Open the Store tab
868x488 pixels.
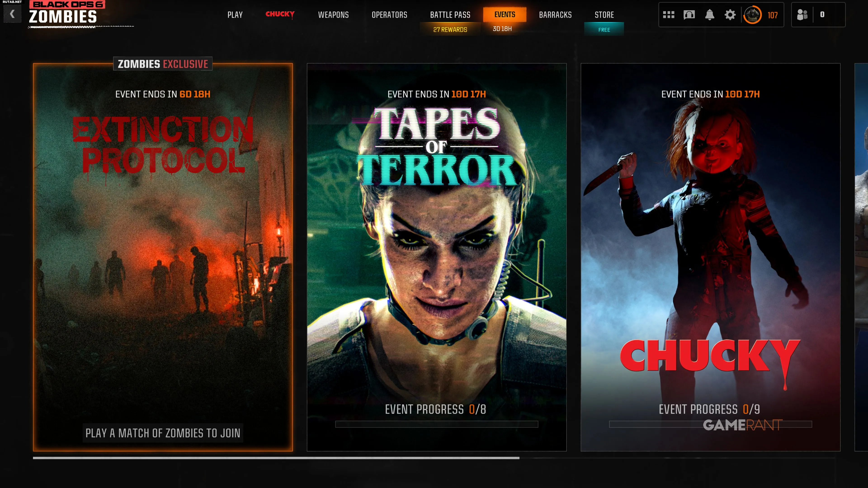click(x=604, y=15)
